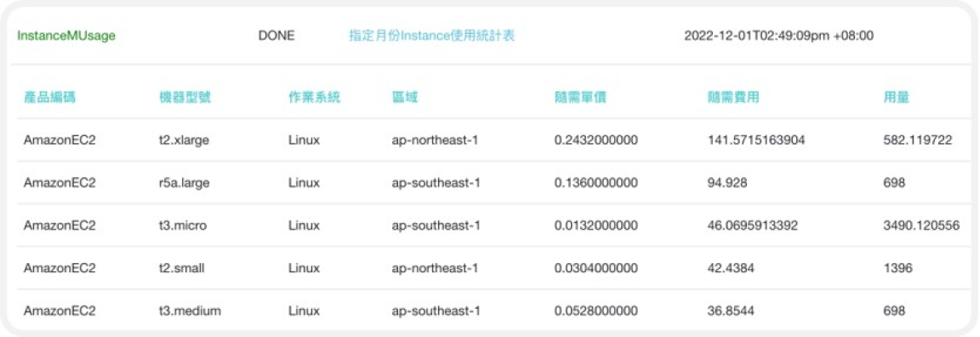
Task: Select unit price 0.2432000000
Action: (x=596, y=140)
